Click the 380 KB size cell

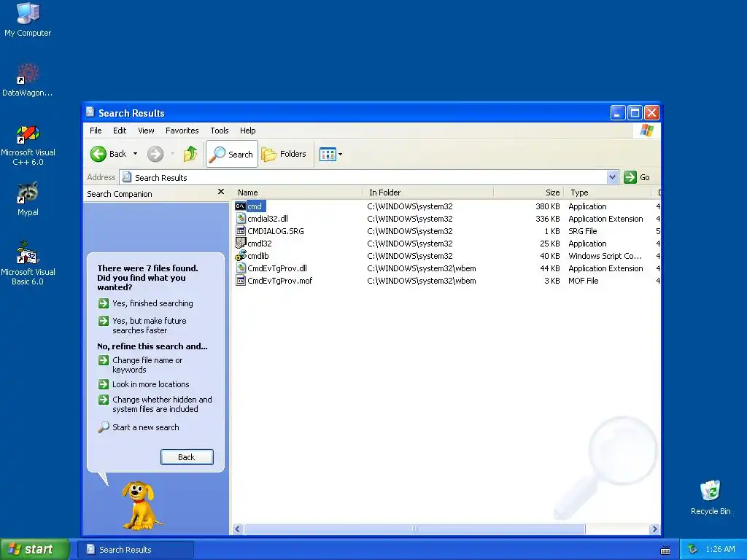[x=547, y=206]
